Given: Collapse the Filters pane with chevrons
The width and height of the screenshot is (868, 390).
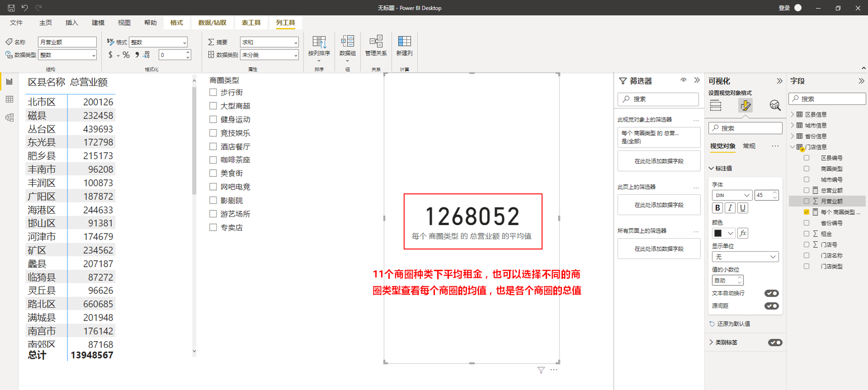Looking at the screenshot, I should [697, 80].
